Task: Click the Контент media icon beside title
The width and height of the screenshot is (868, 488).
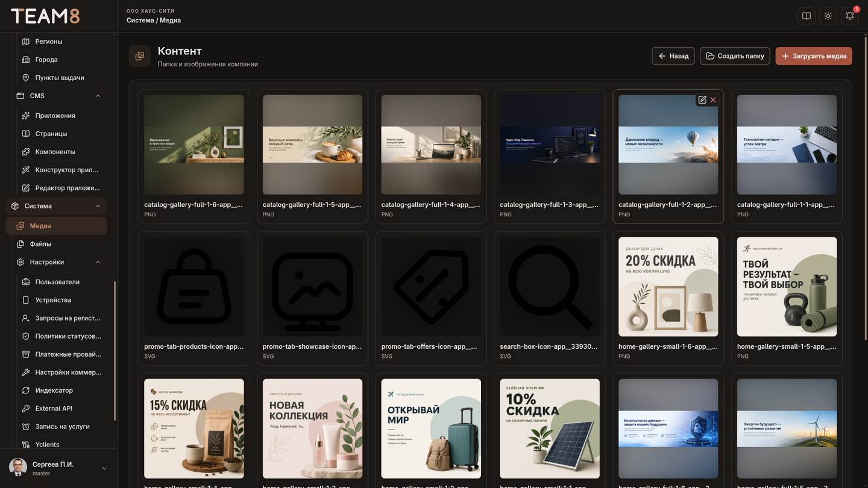Action: [x=140, y=56]
